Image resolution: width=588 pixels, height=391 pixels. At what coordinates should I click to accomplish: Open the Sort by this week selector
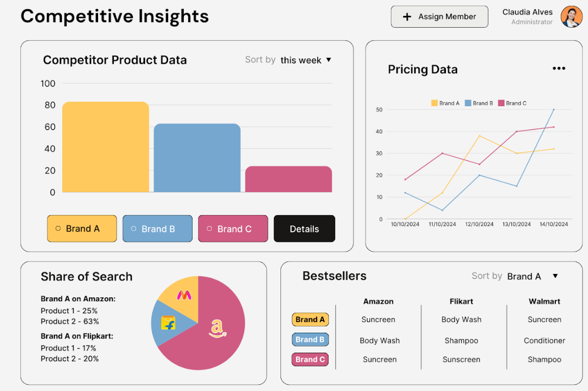[x=288, y=60]
